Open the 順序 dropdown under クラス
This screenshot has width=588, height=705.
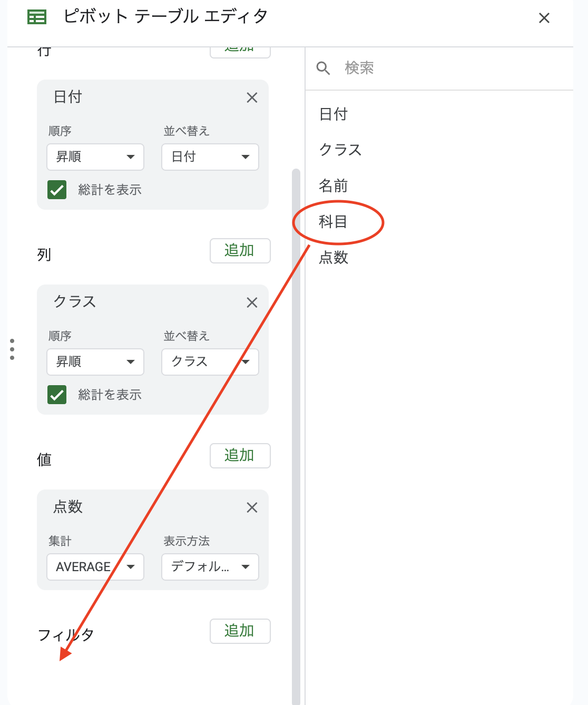[95, 362]
